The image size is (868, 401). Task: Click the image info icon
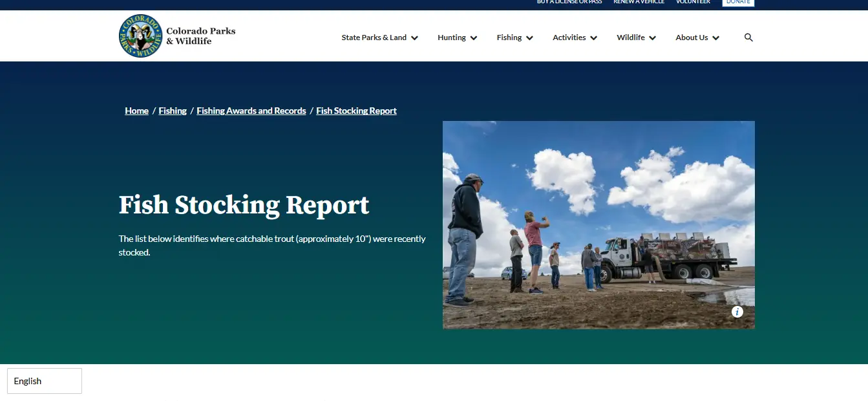(x=737, y=312)
